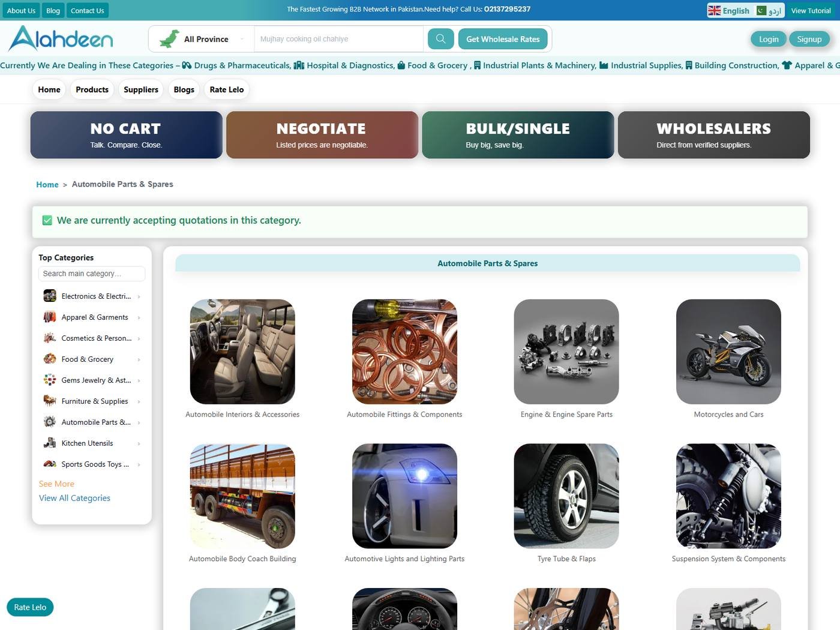Open the Products nav item
This screenshot has height=630, width=840.
(92, 89)
